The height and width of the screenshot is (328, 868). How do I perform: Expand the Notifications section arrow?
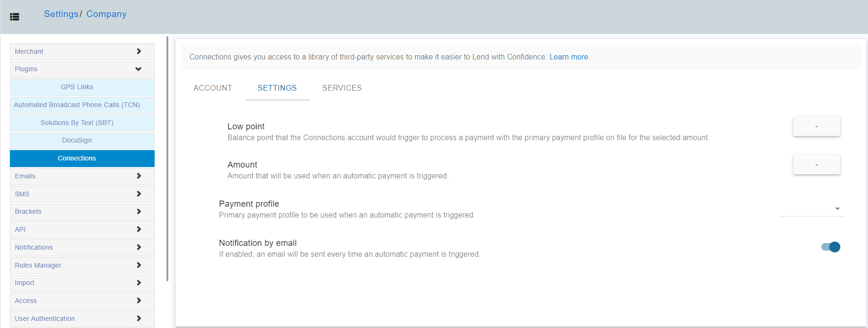(x=139, y=247)
